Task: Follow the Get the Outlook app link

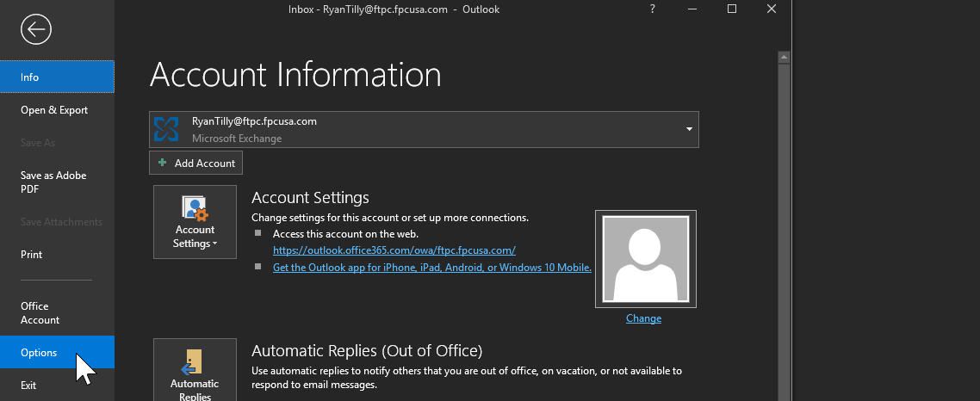Action: pos(432,268)
